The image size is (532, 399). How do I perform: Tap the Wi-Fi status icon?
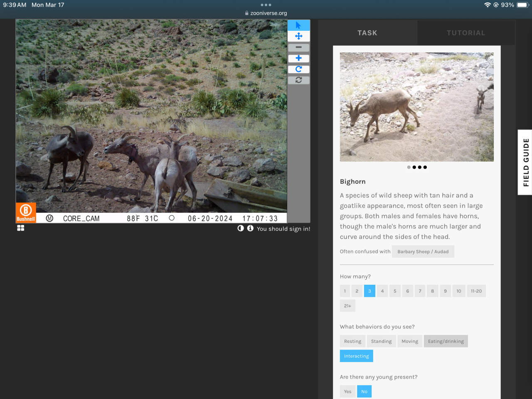tap(488, 5)
